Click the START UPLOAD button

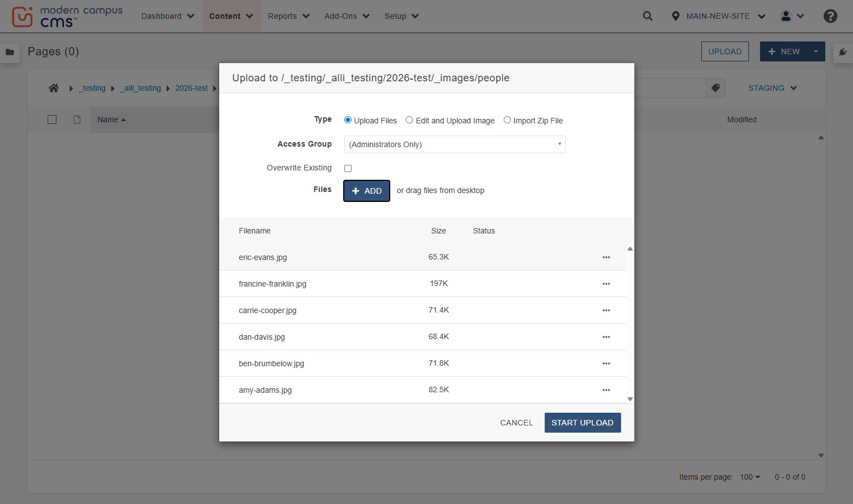click(582, 423)
